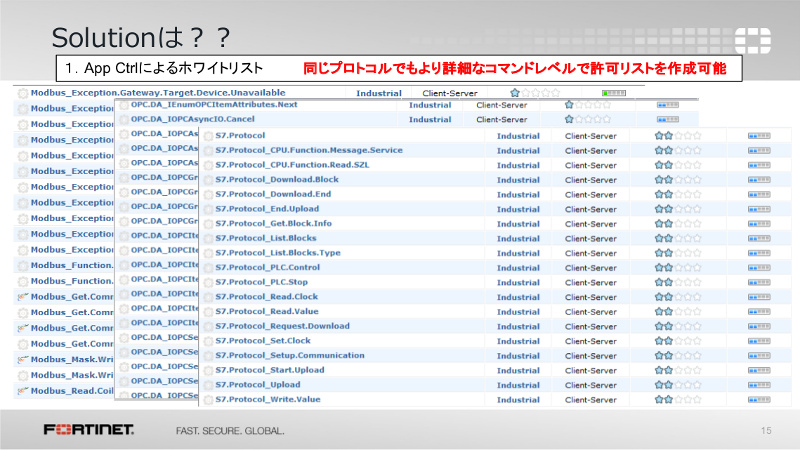
Task: Click the "Solutionは？？" slide title
Action: [x=141, y=38]
